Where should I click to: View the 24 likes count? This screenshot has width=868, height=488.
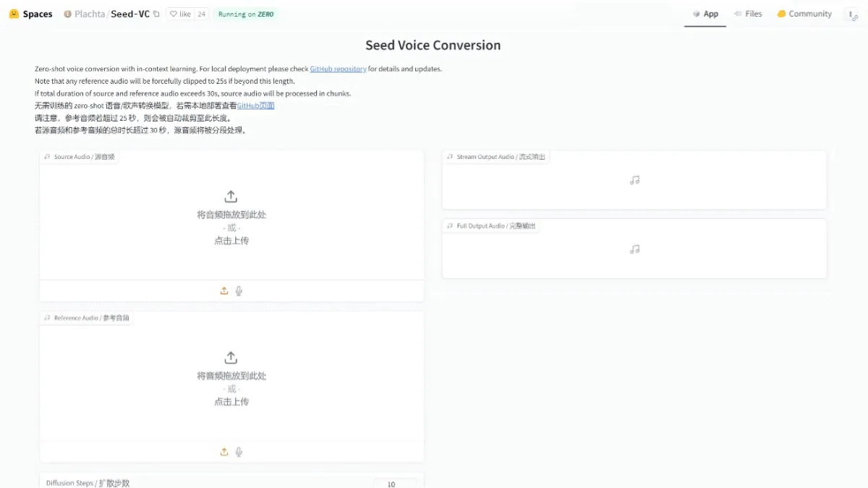pyautogui.click(x=202, y=14)
